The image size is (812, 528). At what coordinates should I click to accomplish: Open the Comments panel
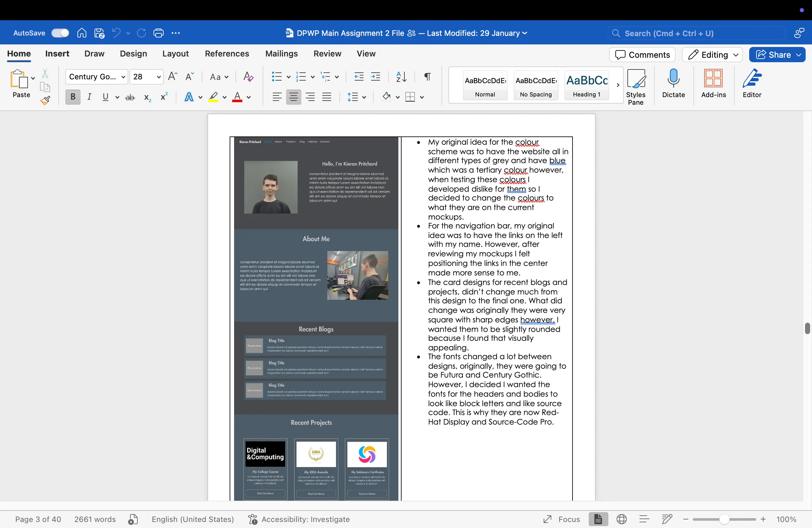click(642, 55)
